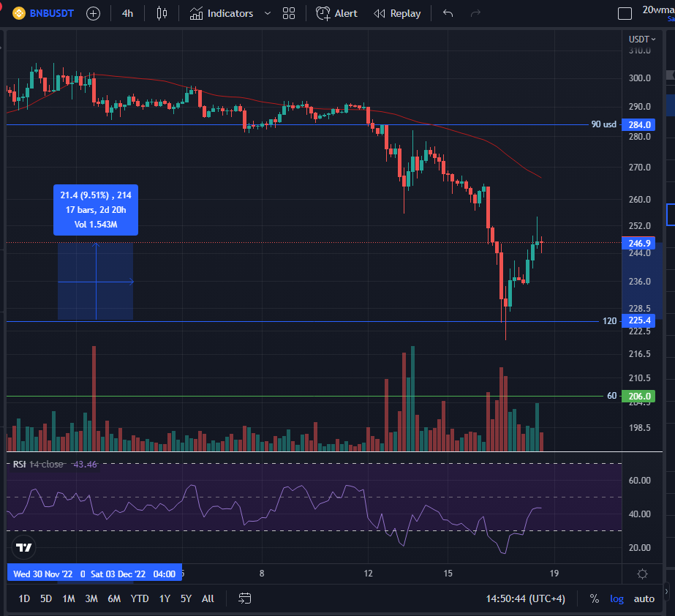This screenshot has height=616, width=675.
Task: Set the chart range to 6M
Action: (114, 598)
